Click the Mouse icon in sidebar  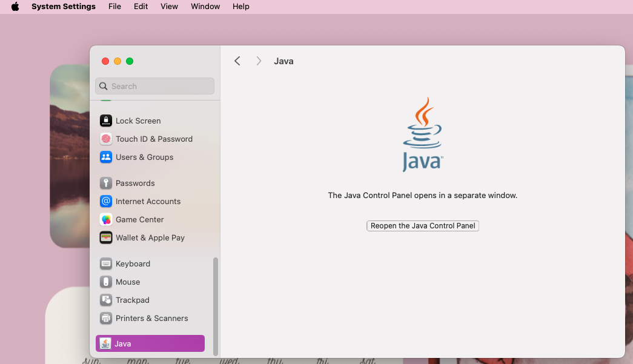tap(106, 282)
